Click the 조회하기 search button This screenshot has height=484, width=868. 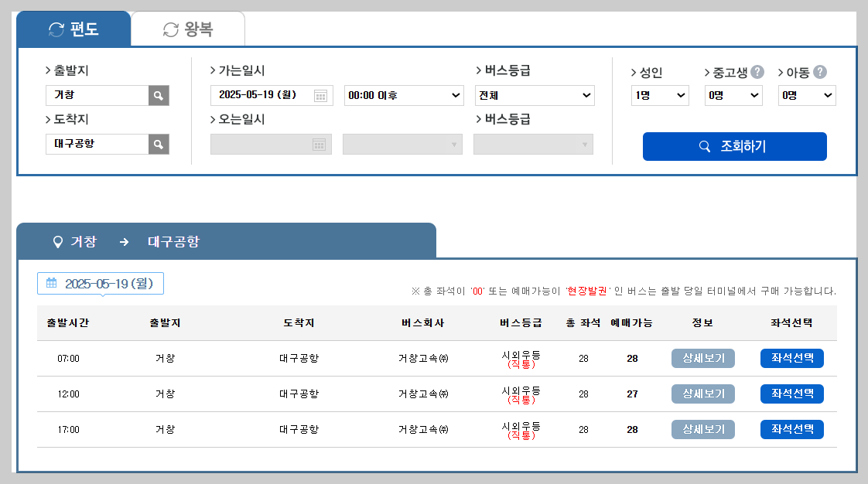coord(735,147)
